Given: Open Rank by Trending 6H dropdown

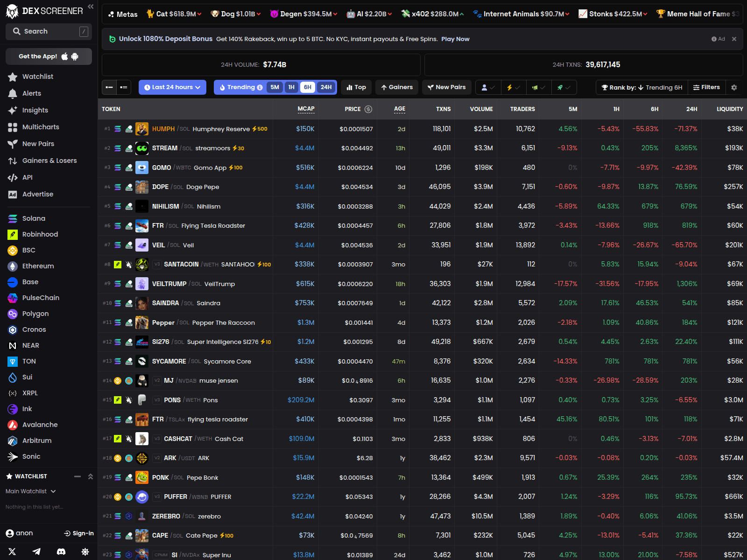Looking at the screenshot, I should pos(642,87).
